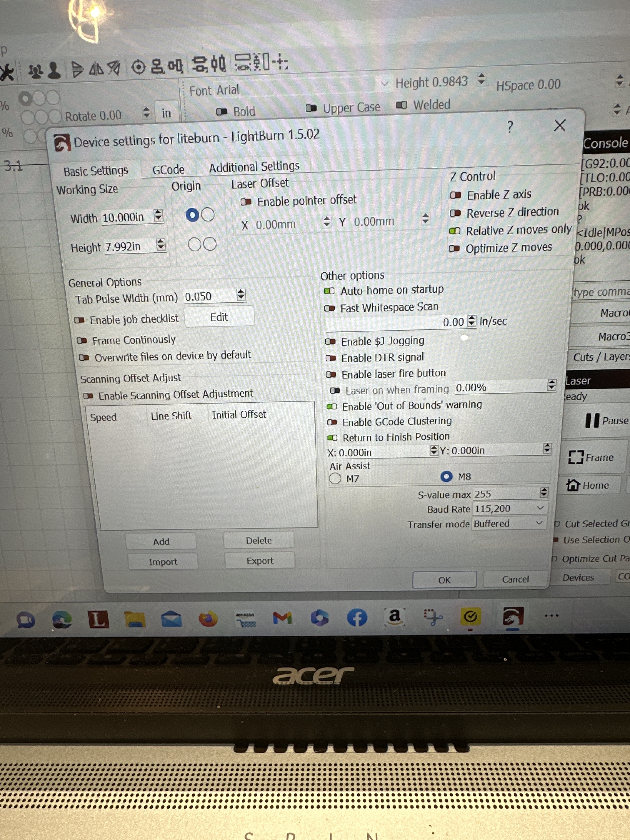Switch to the GCode tab
This screenshot has height=840, width=630.
click(x=168, y=169)
